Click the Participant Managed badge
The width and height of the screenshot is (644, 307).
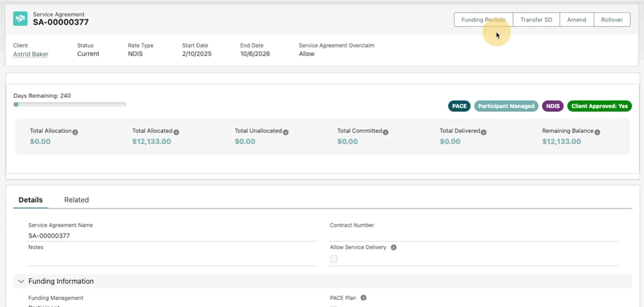pyautogui.click(x=506, y=106)
